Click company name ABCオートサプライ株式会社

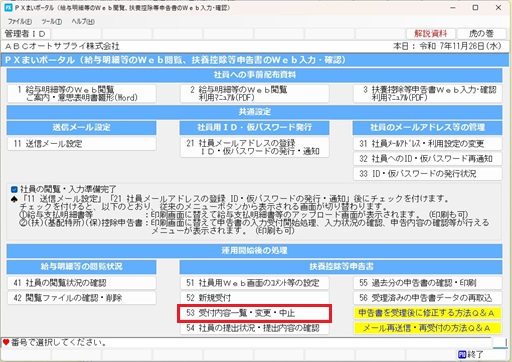coord(62,46)
